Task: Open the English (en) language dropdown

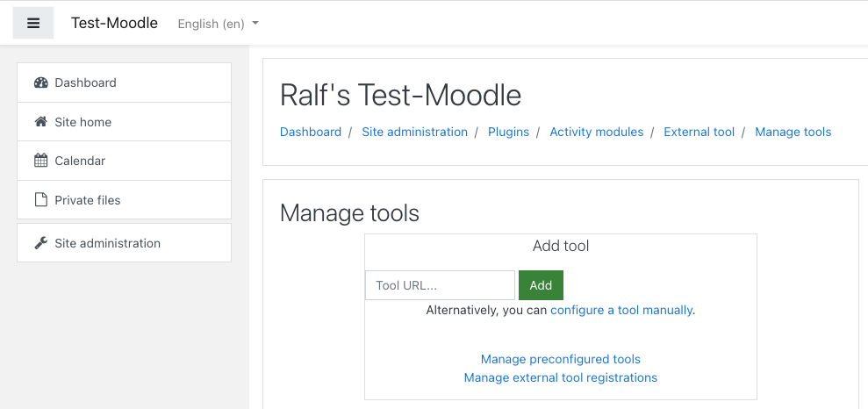Action: (x=219, y=24)
